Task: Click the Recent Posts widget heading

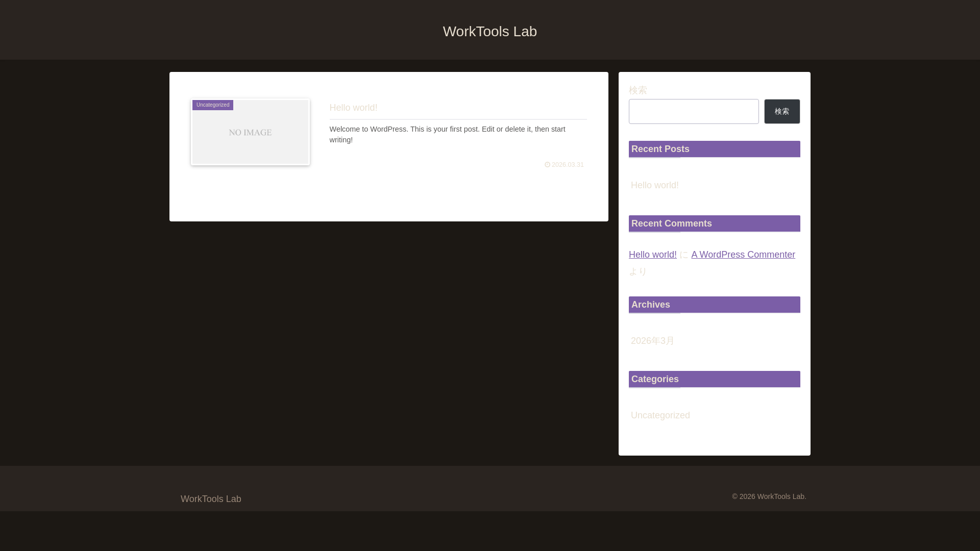Action: (714, 149)
